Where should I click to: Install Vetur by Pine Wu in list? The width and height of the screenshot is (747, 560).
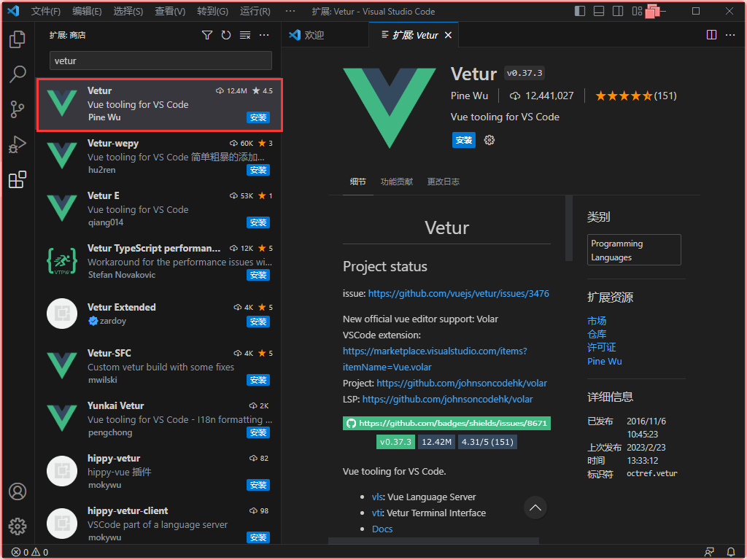click(x=258, y=117)
